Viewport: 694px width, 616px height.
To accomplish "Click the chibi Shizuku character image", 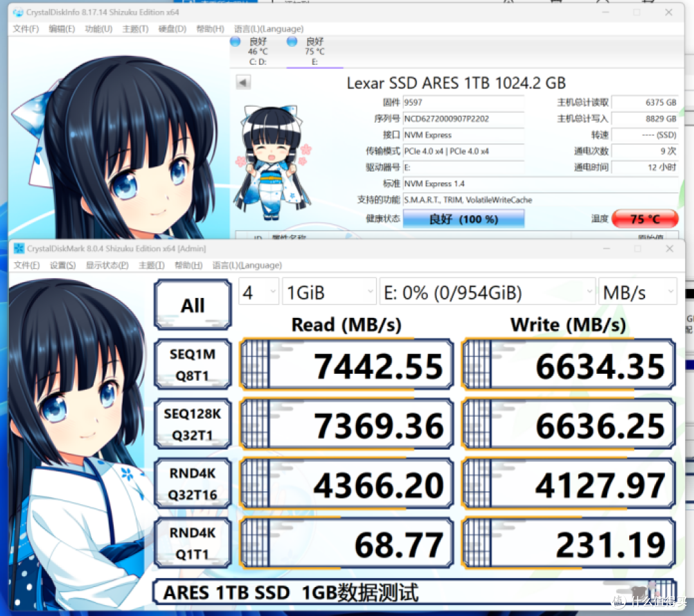I will click(273, 163).
